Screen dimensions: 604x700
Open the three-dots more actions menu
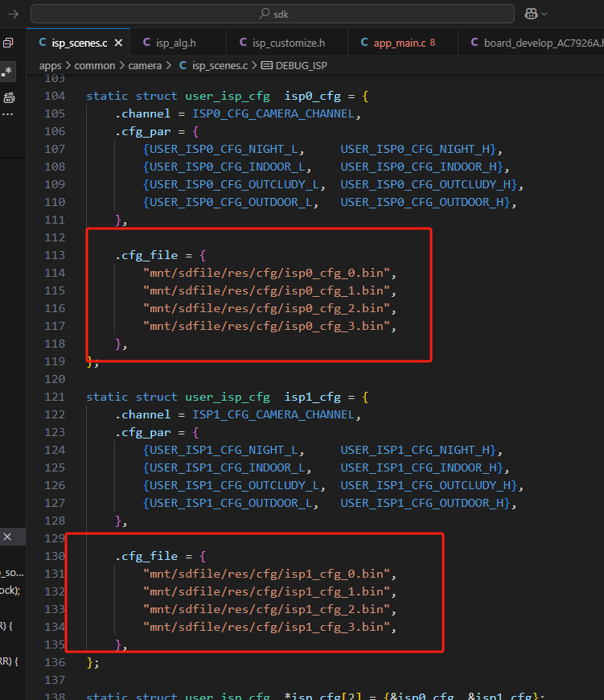[x=7, y=114]
